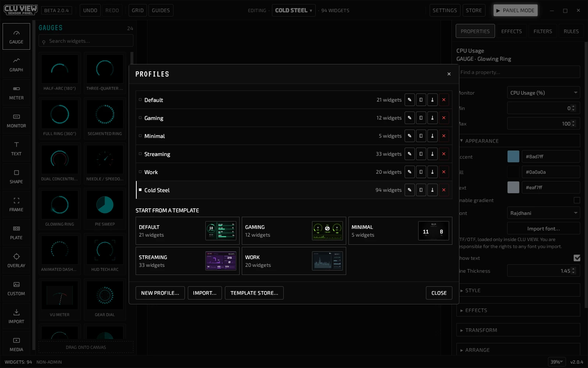Close the Profiles dialog with the X

(x=449, y=74)
